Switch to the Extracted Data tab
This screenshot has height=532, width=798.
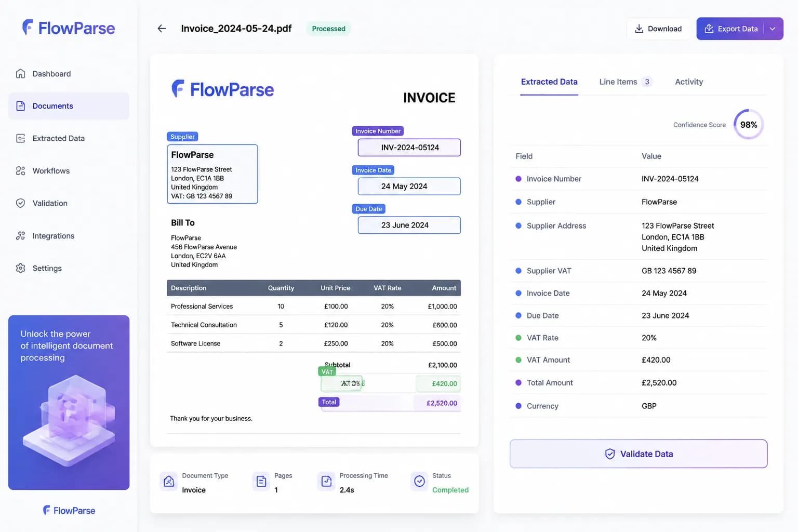(x=549, y=82)
